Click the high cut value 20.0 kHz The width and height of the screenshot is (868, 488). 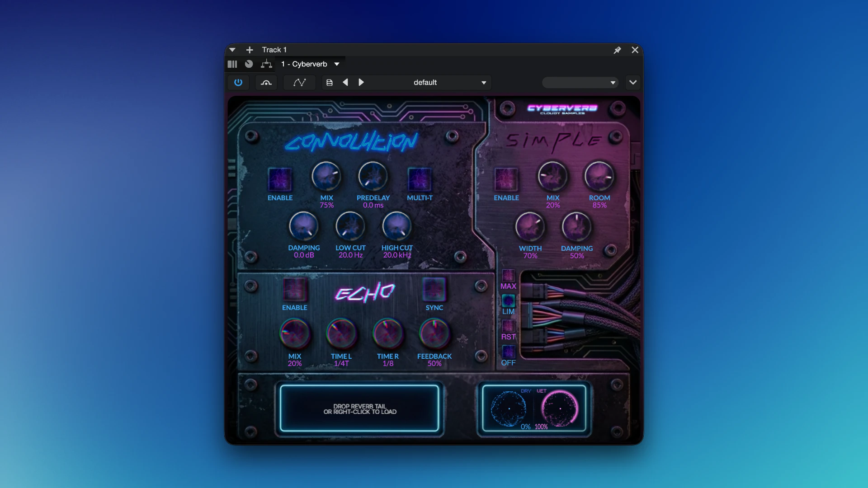coord(397,255)
